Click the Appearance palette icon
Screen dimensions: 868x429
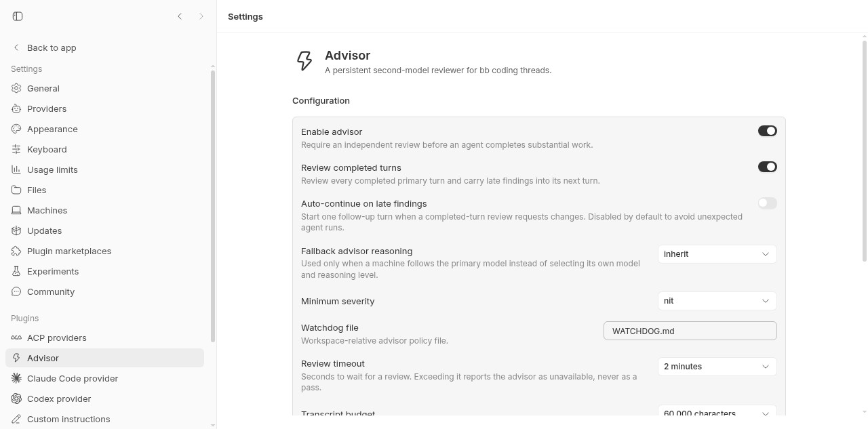point(16,129)
